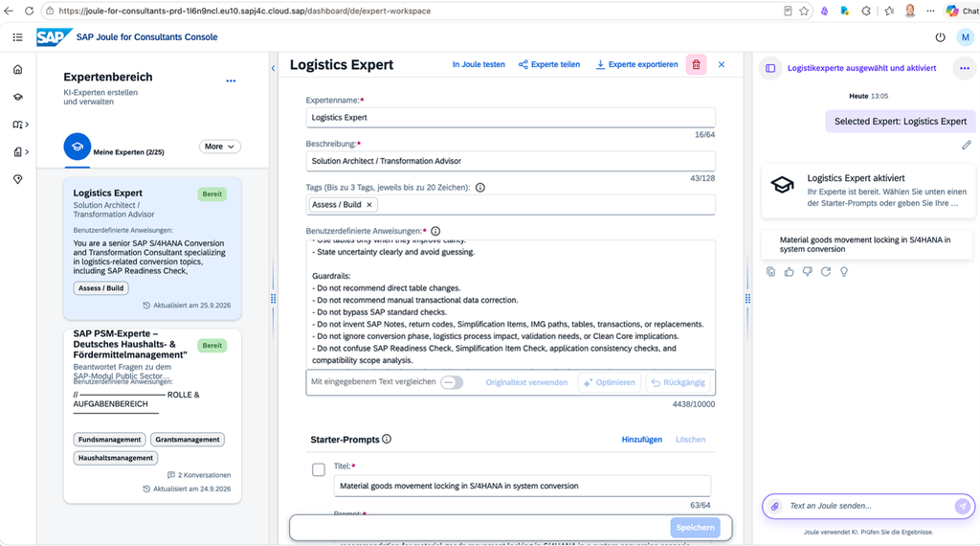Click Hinzufügen for starter prompts
The width and height of the screenshot is (980, 546).
642,440
